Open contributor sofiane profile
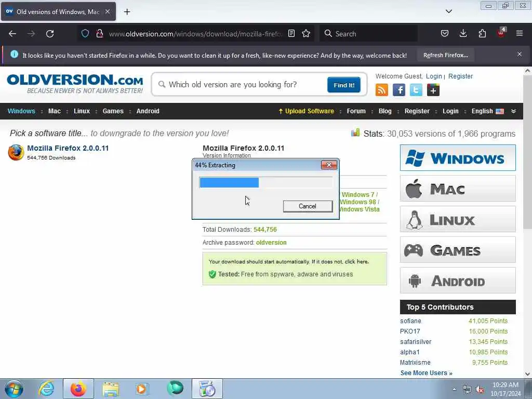Viewport: 532px width, 399px height. [x=410, y=321]
